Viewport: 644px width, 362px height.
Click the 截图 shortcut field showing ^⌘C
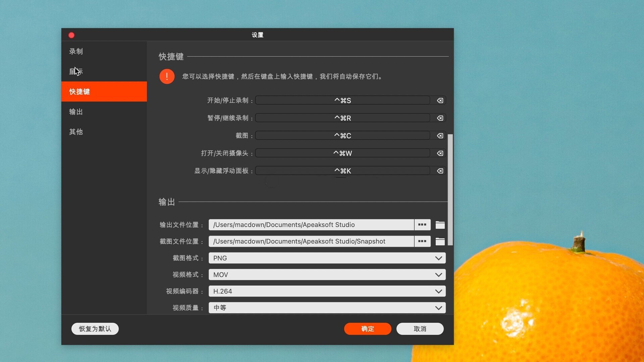coord(342,136)
